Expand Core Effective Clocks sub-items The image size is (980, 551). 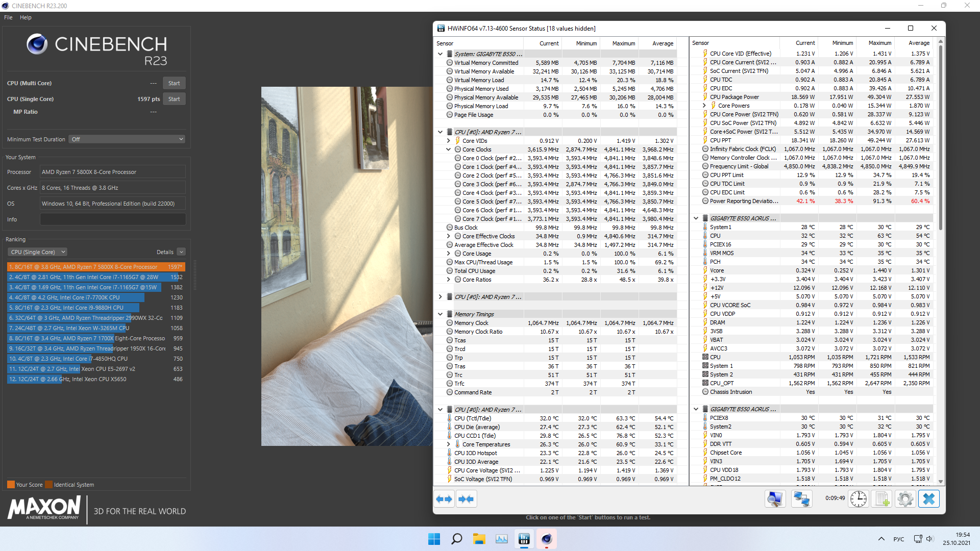click(449, 236)
